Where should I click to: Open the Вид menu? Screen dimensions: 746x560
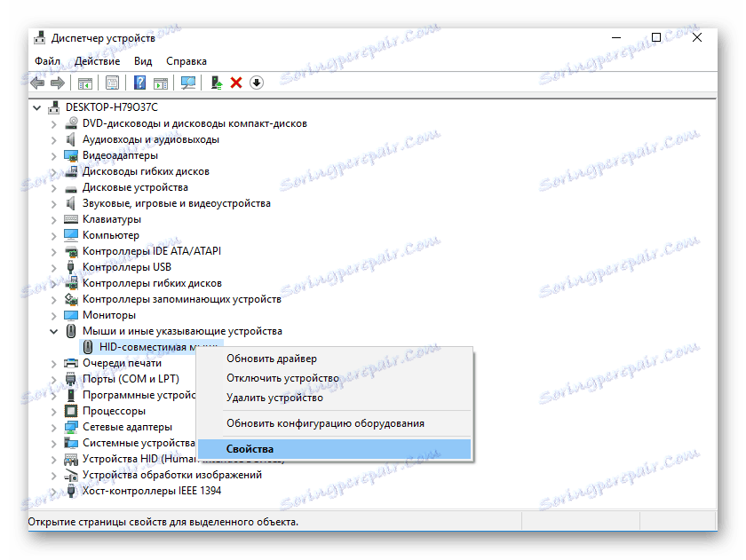pos(143,61)
